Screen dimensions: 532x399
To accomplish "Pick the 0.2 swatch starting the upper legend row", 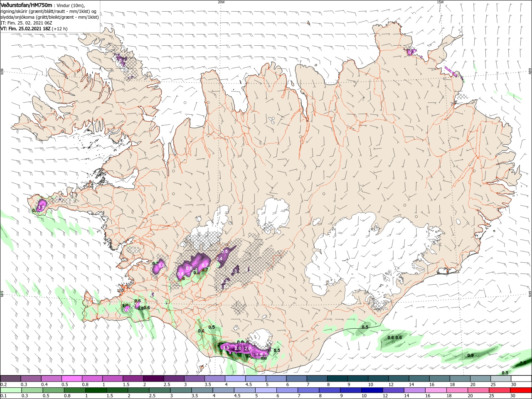I will point(11,379).
